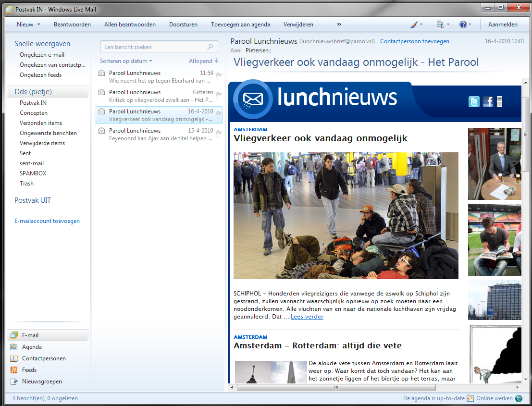Open the Nieuw dropdown arrow
This screenshot has width=532, height=406.
[x=38, y=25]
